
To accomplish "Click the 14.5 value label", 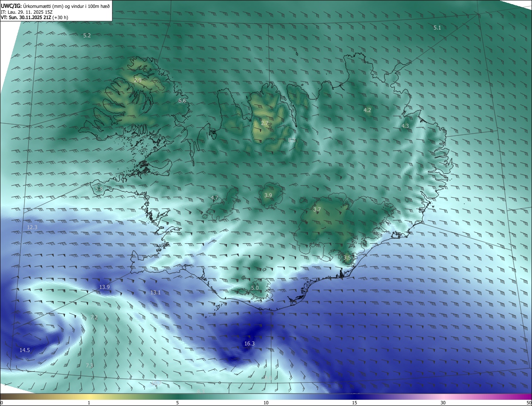I will (x=25, y=350).
